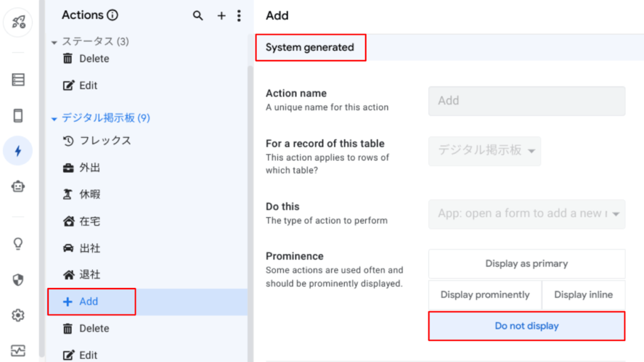Open the Do this action type dropdown

point(526,214)
